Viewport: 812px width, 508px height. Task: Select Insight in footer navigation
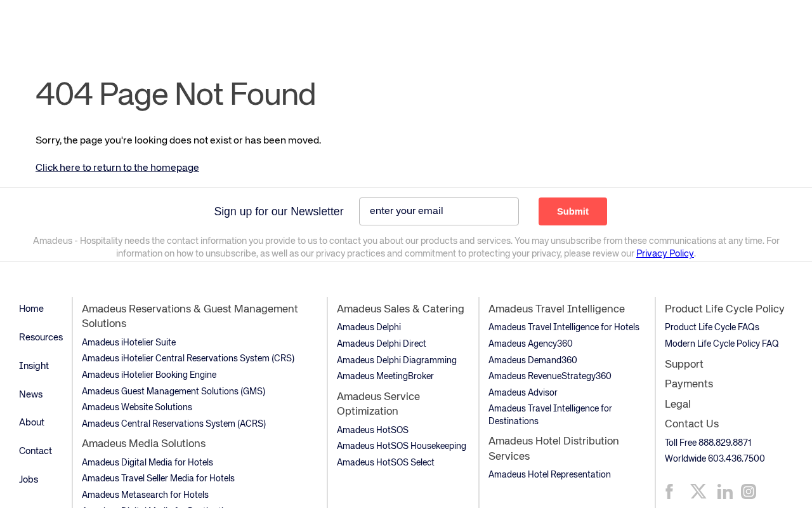coord(34,366)
